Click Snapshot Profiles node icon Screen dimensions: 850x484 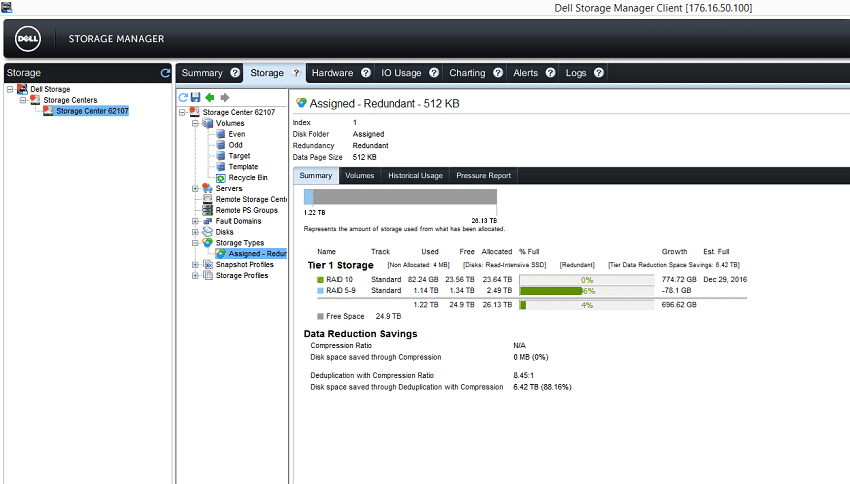[207, 264]
